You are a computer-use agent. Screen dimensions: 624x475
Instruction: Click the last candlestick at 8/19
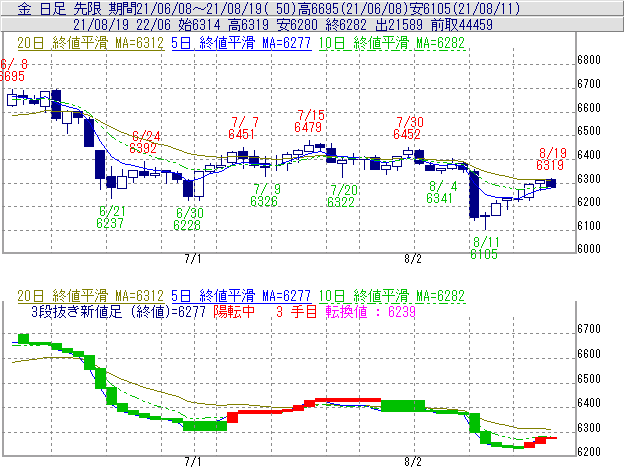551,183
